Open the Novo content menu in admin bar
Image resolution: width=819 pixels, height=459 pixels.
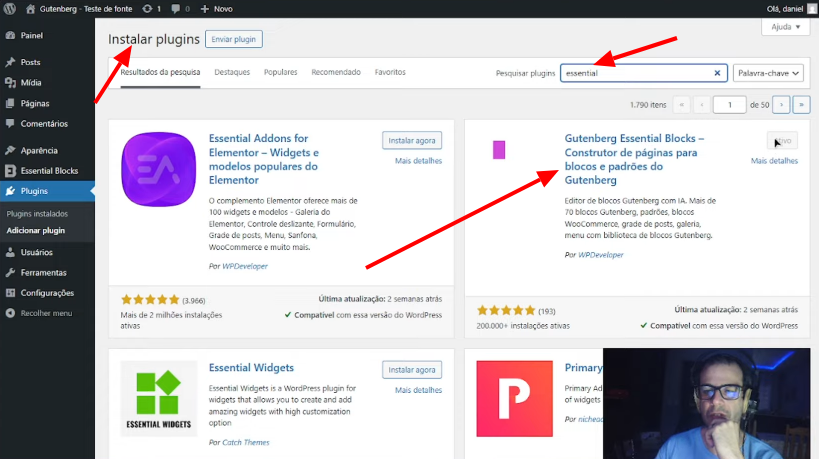click(216, 8)
